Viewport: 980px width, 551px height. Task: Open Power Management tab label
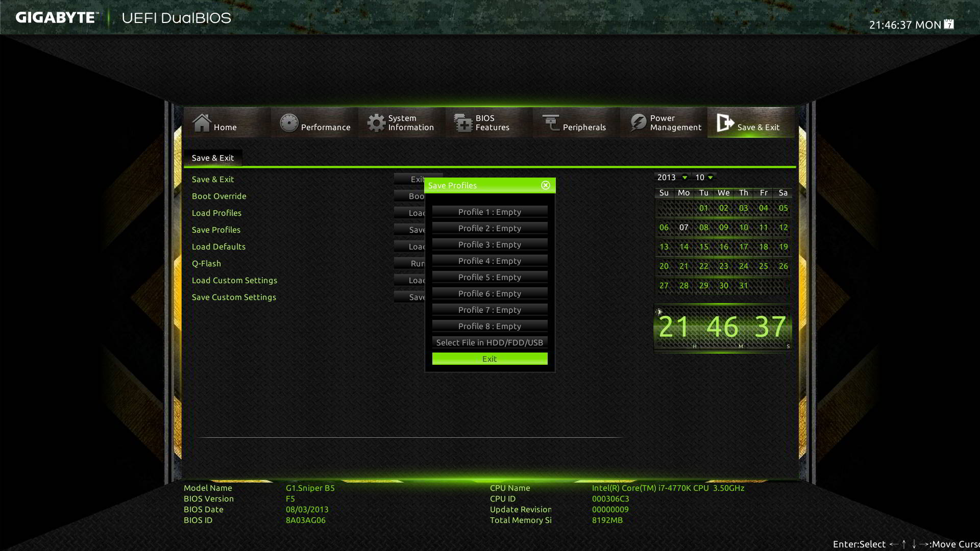pos(676,122)
